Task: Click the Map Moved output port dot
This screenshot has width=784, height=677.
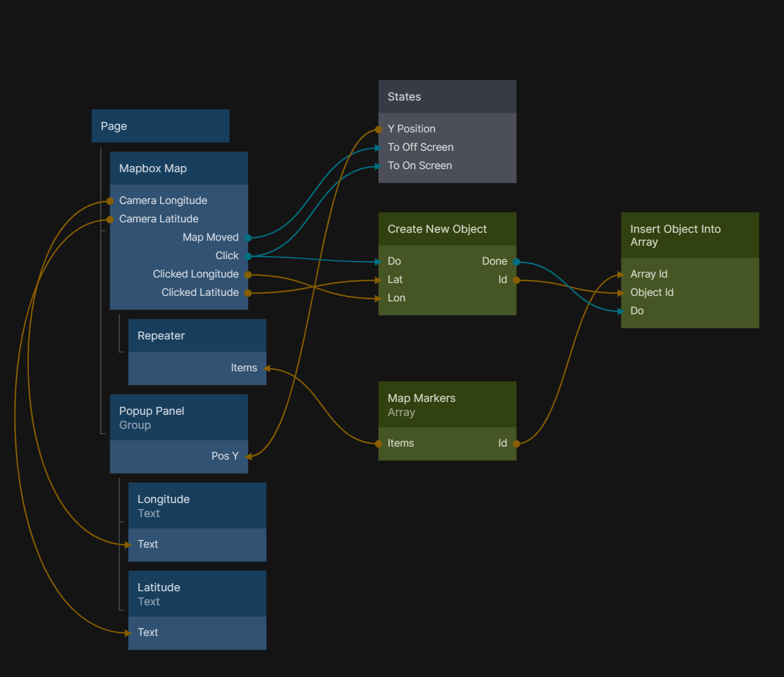Action: tap(248, 238)
